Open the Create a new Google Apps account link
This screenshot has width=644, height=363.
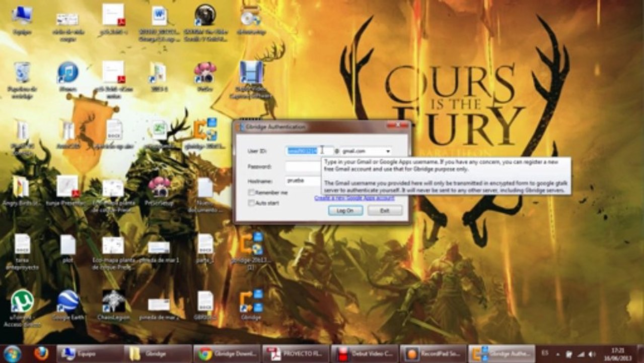pos(354,198)
